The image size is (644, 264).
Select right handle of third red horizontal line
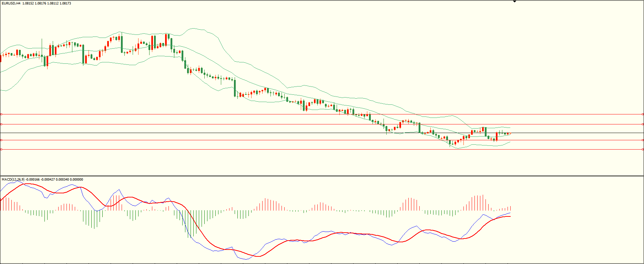643,140
